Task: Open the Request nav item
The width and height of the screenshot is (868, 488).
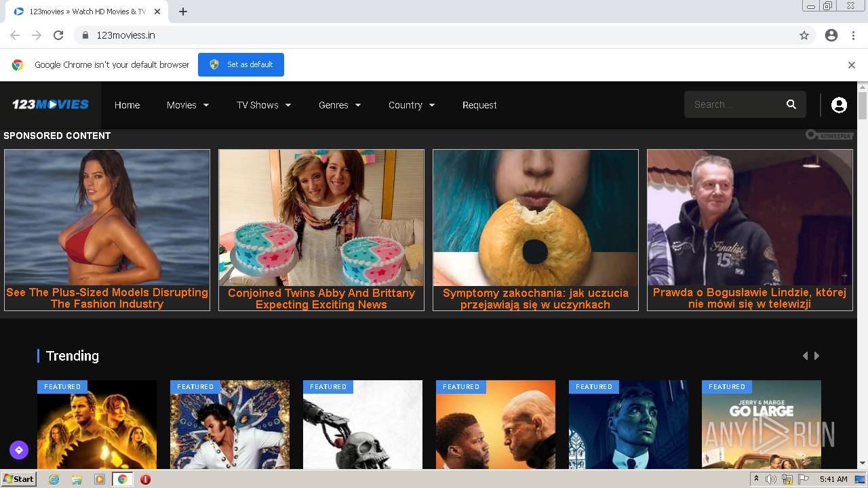Action: [x=479, y=105]
